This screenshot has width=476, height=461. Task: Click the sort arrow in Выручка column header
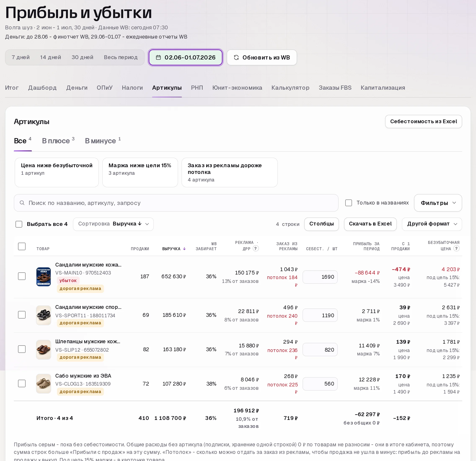184,249
